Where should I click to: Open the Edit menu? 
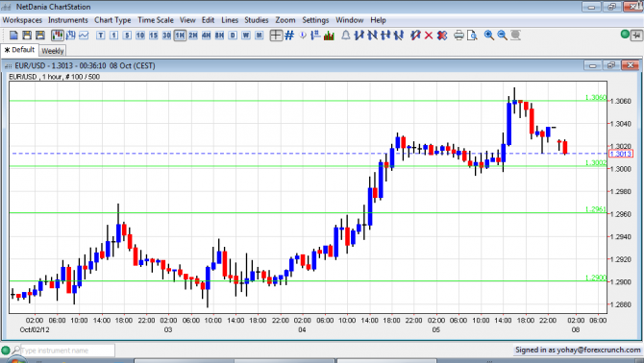coord(208,20)
